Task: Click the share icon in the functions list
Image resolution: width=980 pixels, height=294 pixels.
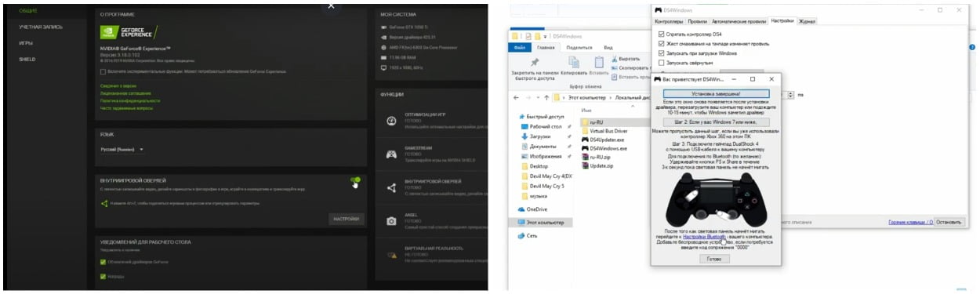Action: [390, 187]
